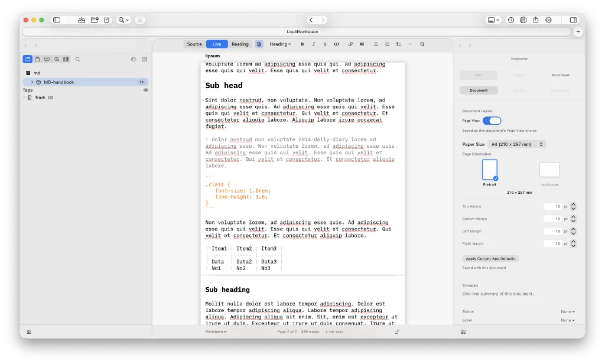Expand the Trash item
Viewport: 605px width, 364px height.
point(25,97)
